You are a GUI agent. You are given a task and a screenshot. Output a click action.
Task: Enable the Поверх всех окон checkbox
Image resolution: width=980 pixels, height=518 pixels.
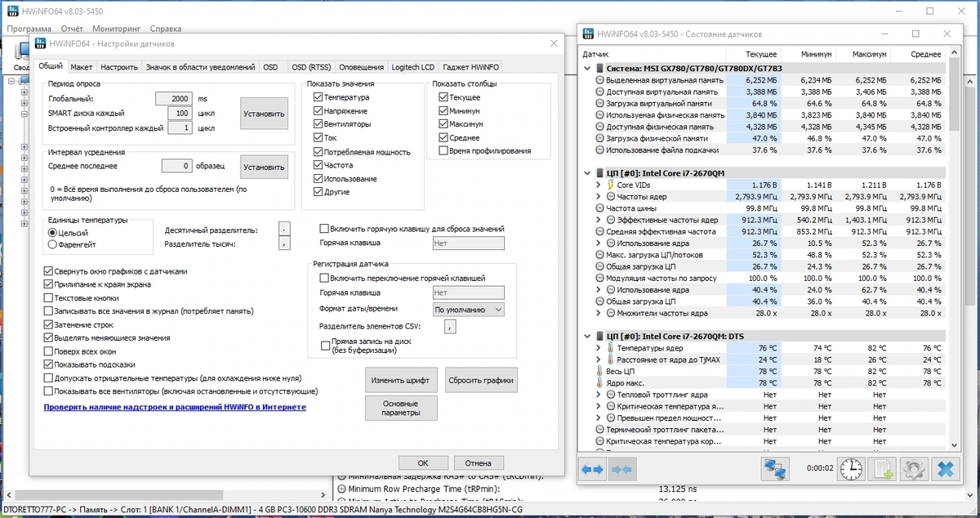click(48, 351)
